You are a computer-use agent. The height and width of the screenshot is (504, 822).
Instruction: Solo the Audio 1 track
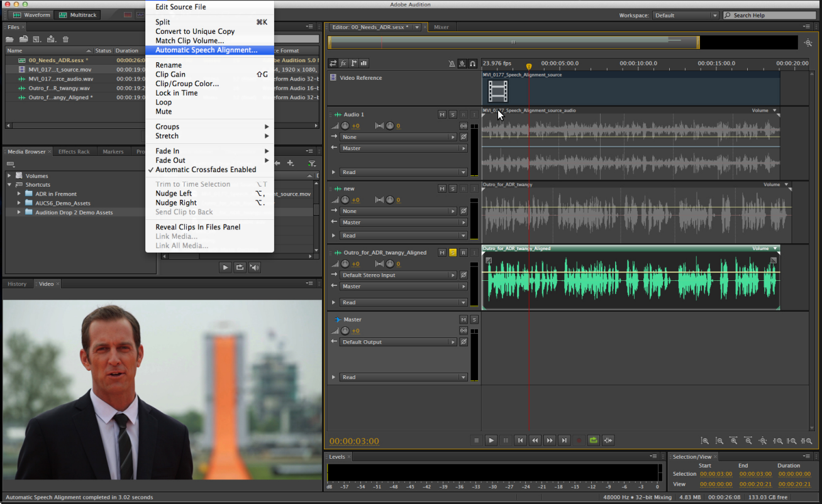pyautogui.click(x=452, y=114)
